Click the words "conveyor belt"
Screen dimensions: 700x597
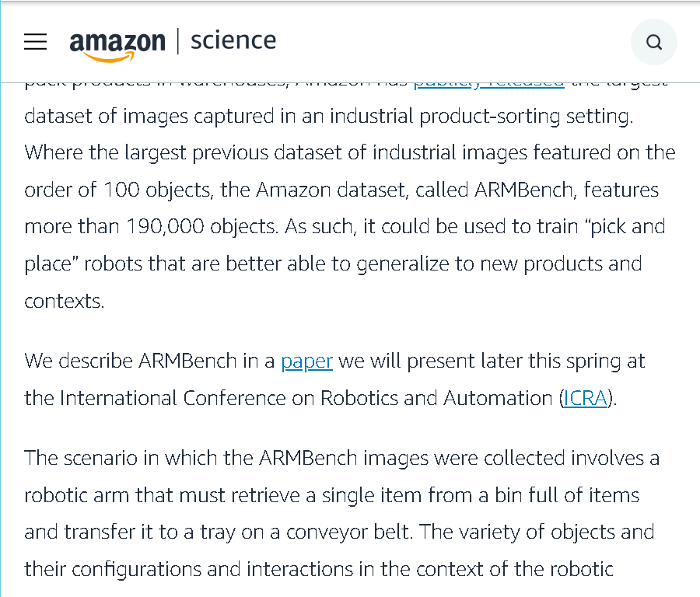(349, 532)
